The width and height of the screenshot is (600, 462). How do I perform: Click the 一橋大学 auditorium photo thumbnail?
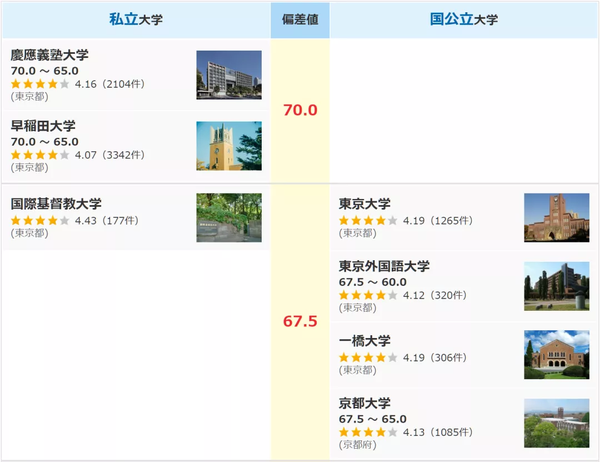coord(556,354)
